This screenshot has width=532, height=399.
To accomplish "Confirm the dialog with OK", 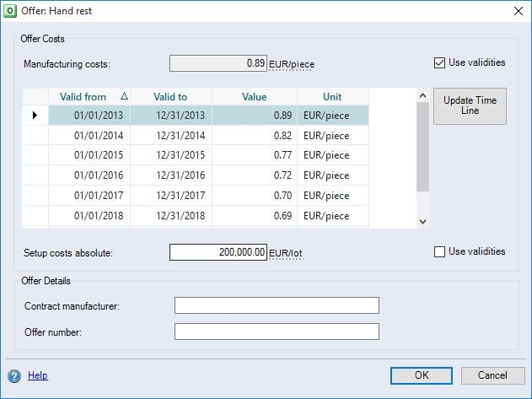I will tap(422, 375).
